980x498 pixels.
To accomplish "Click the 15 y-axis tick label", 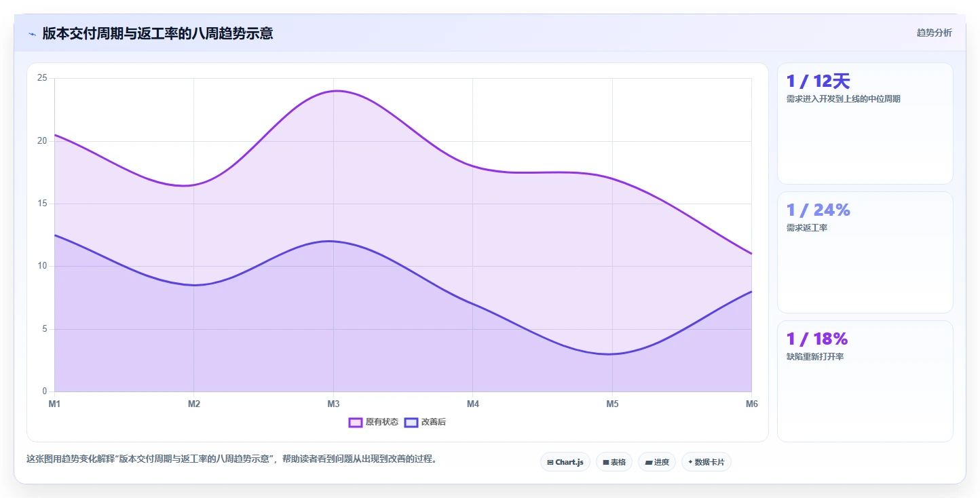I will [x=42, y=204].
